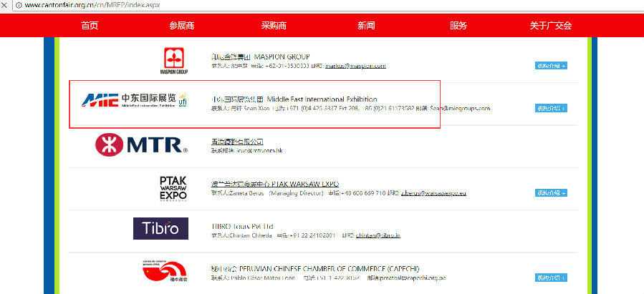Open 机构介绍 for Middle East International Exhibition

551,109
